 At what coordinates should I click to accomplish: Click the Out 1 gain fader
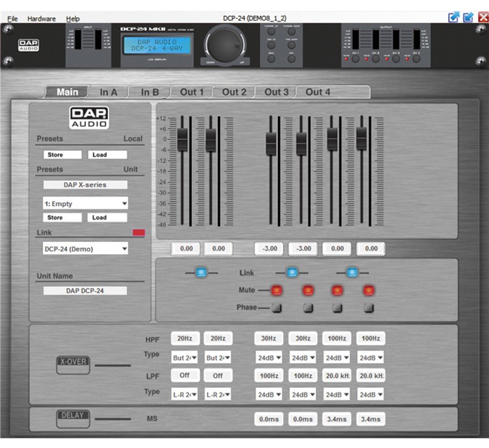coord(270,143)
